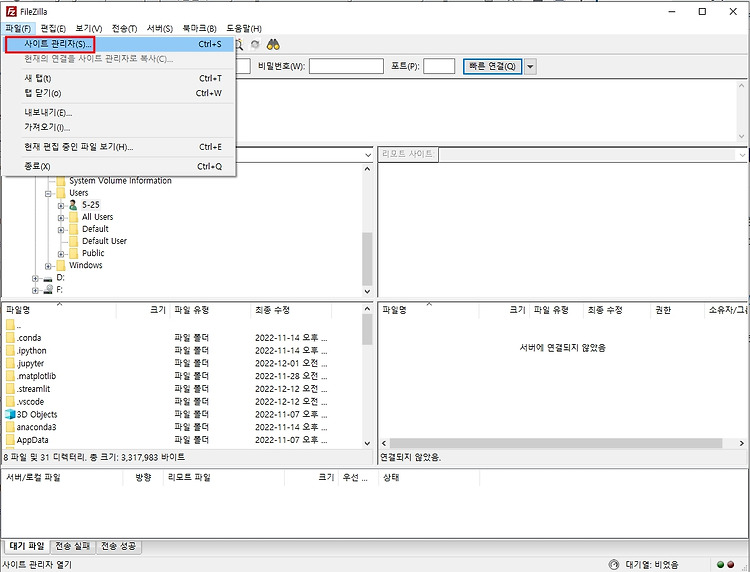Open the 전송(T) menu
This screenshot has height=572, width=750.
click(x=124, y=29)
